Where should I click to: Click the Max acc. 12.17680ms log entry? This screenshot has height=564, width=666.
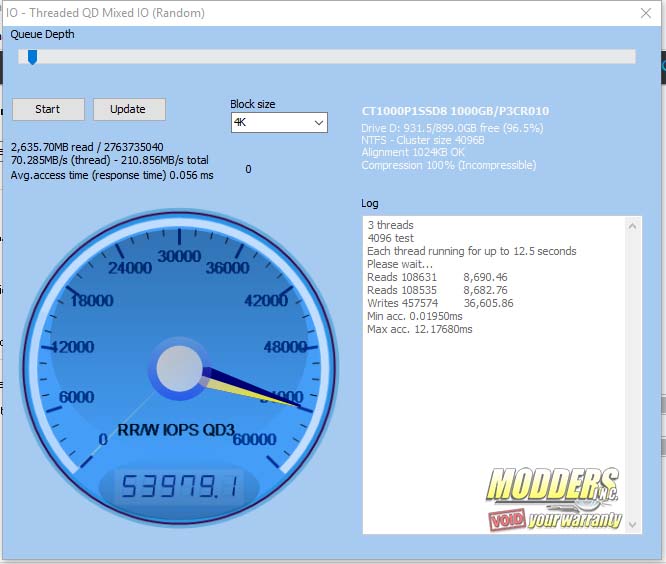coord(420,329)
